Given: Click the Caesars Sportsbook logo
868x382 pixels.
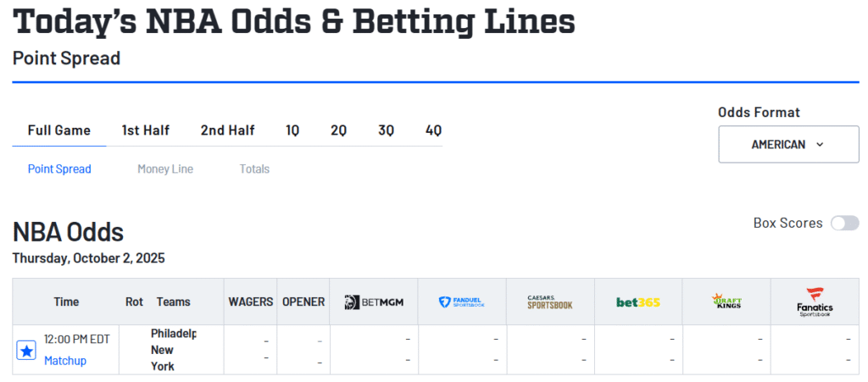Looking at the screenshot, I should tap(550, 302).
